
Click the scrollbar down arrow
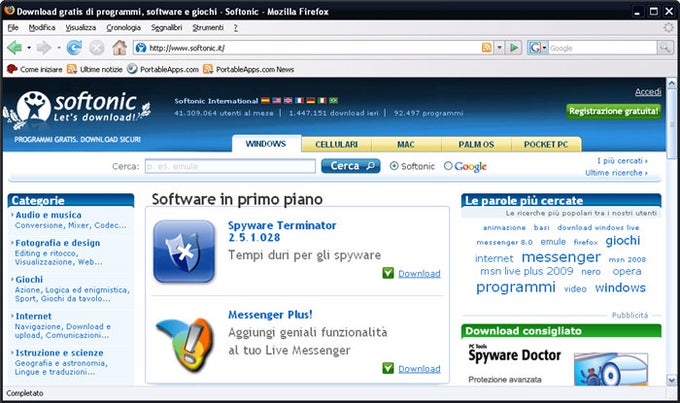click(x=672, y=380)
